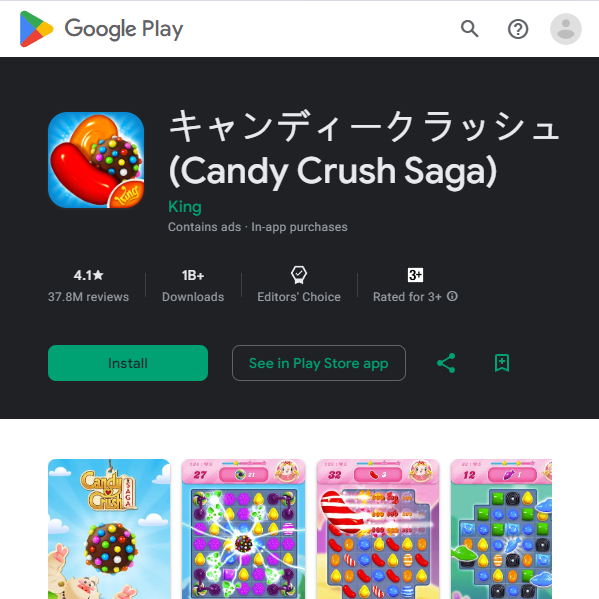Screen dimensions: 599x599
Task: Open the content rating info icon
Action: [x=452, y=296]
